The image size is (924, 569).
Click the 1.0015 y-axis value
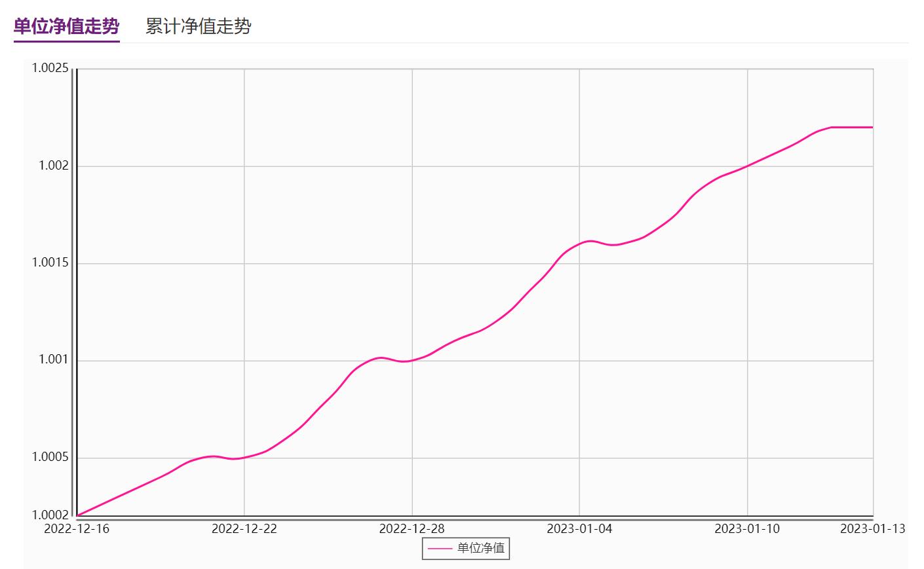coord(50,263)
